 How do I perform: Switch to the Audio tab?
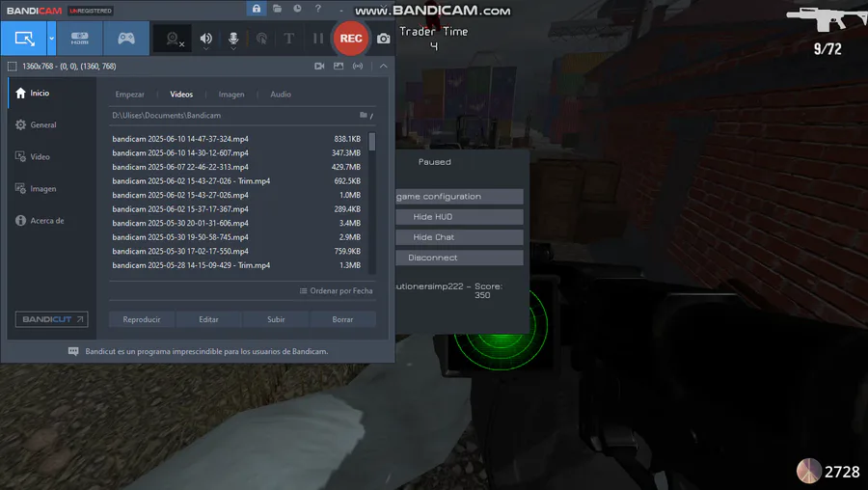[x=281, y=95]
